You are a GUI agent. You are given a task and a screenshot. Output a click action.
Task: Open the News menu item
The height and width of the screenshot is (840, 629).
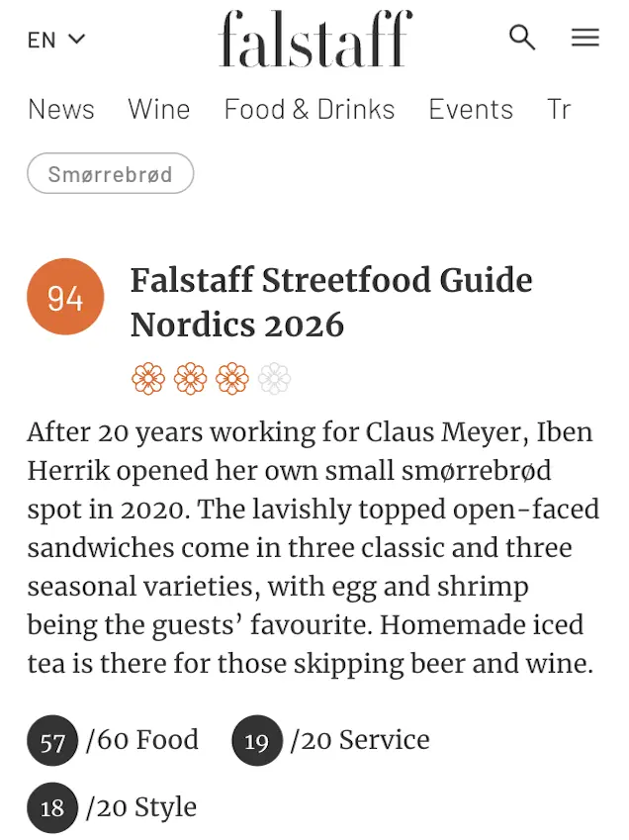(x=61, y=109)
